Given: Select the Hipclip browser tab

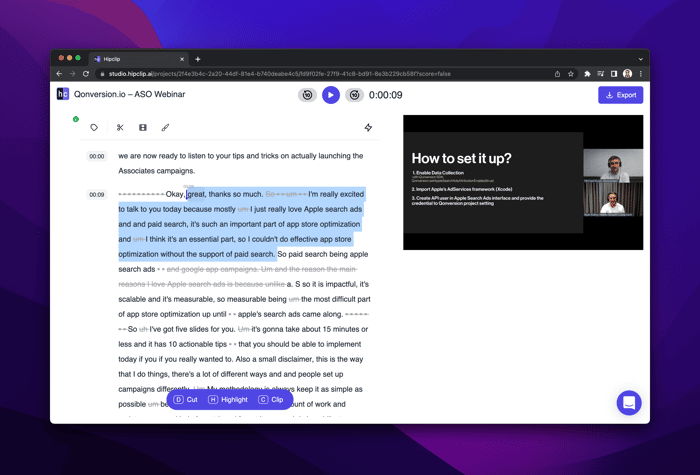Looking at the screenshot, I should point(138,59).
